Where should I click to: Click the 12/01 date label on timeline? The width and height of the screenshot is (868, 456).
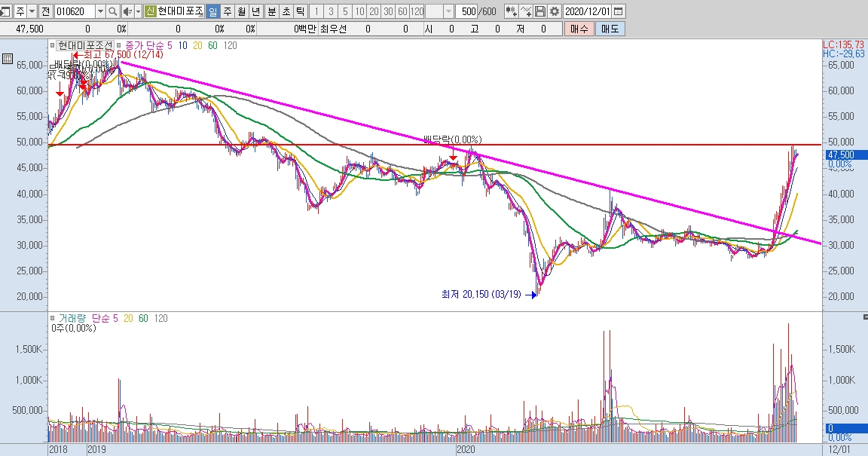(x=840, y=449)
